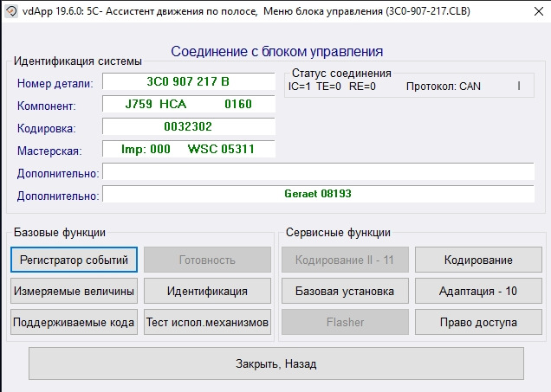The image size is (551, 392).
Task: Click the Кодировка value 0032302
Action: (x=189, y=126)
